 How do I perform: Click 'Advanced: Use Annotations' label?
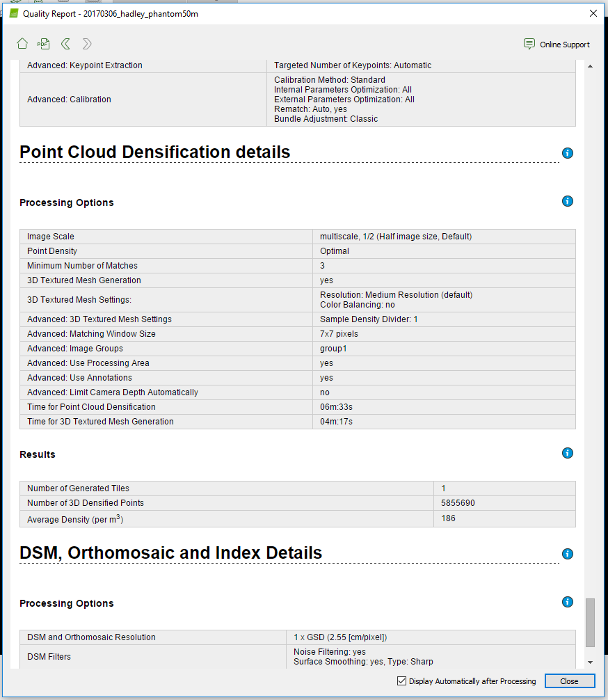pos(79,378)
